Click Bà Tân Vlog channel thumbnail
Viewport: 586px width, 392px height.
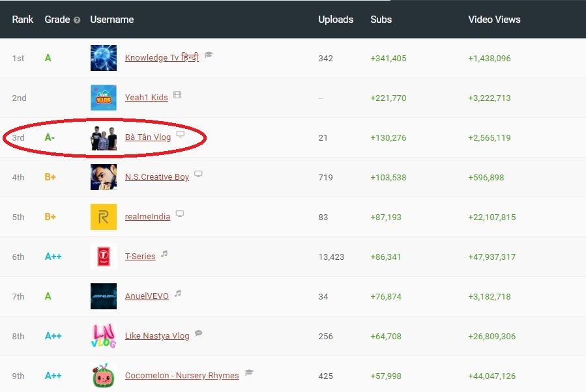click(x=104, y=137)
